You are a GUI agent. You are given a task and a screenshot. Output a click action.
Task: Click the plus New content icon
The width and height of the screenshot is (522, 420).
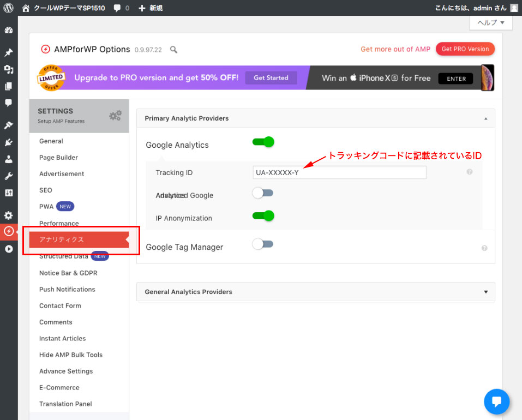[142, 8]
